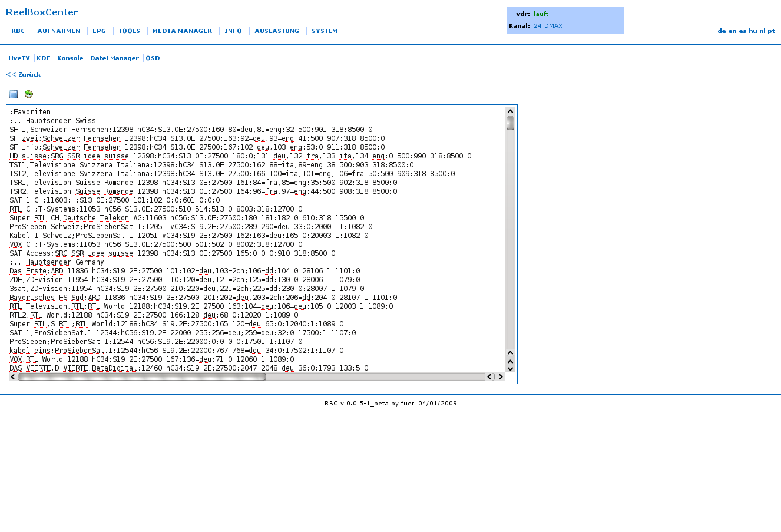This screenshot has height=532, width=781.
Task: Switch language to nl
Action: 763,31
